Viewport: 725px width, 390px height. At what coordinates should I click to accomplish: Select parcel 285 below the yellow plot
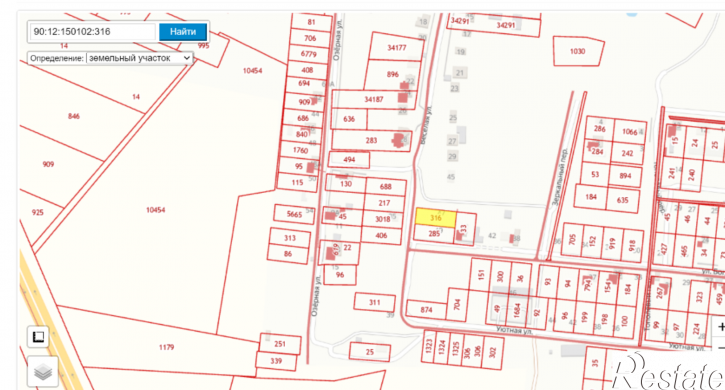coord(434,234)
